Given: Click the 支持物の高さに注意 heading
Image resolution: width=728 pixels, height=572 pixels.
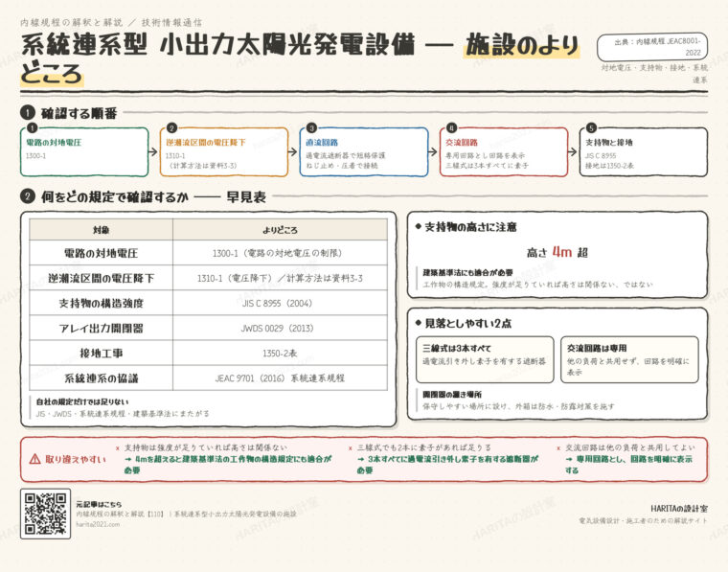Looking at the screenshot, I should (x=470, y=227).
